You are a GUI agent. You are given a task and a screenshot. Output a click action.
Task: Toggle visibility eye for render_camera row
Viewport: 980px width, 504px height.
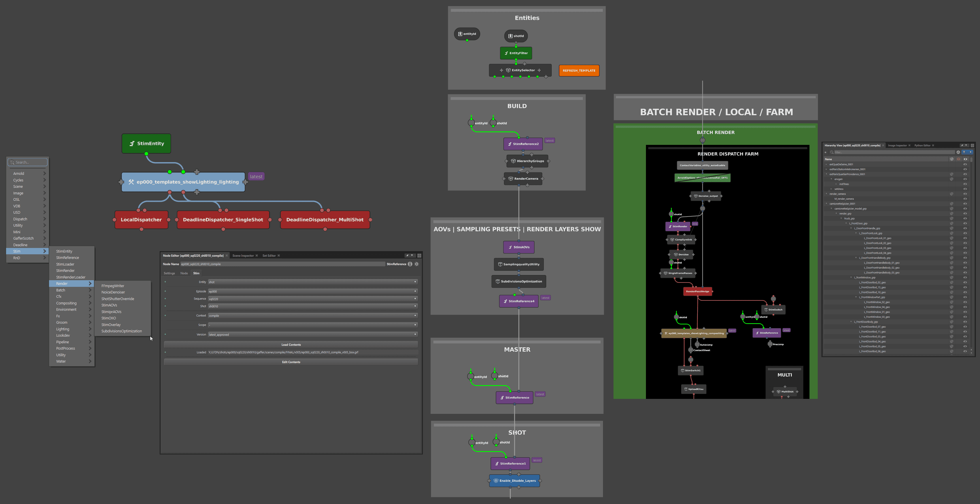click(965, 194)
